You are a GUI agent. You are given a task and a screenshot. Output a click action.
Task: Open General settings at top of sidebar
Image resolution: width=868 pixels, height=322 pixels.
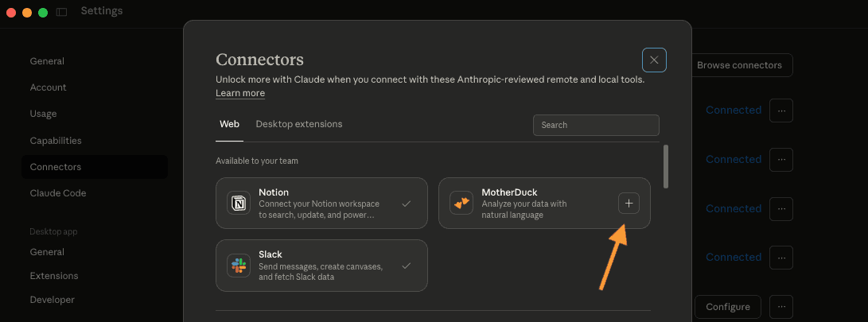(47, 61)
